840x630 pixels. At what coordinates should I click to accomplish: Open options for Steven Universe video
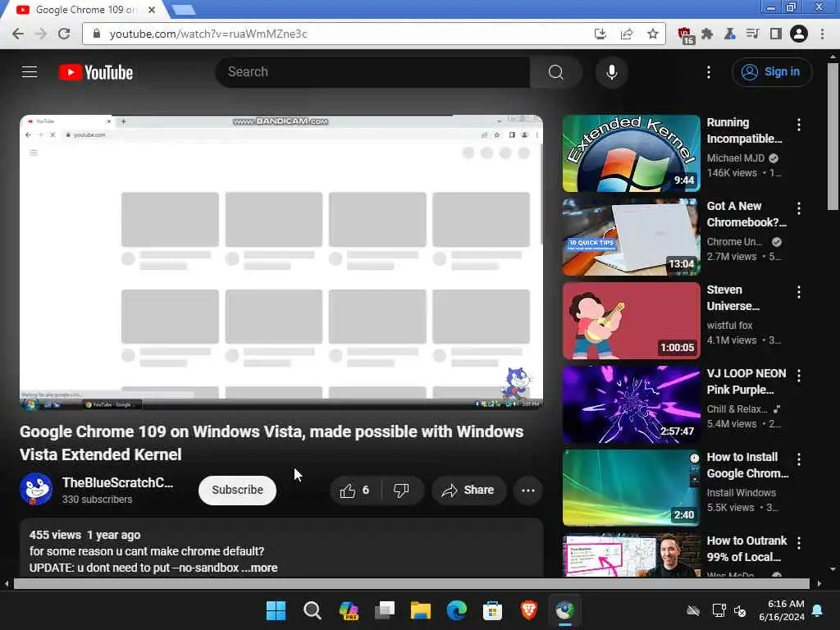pos(799,292)
